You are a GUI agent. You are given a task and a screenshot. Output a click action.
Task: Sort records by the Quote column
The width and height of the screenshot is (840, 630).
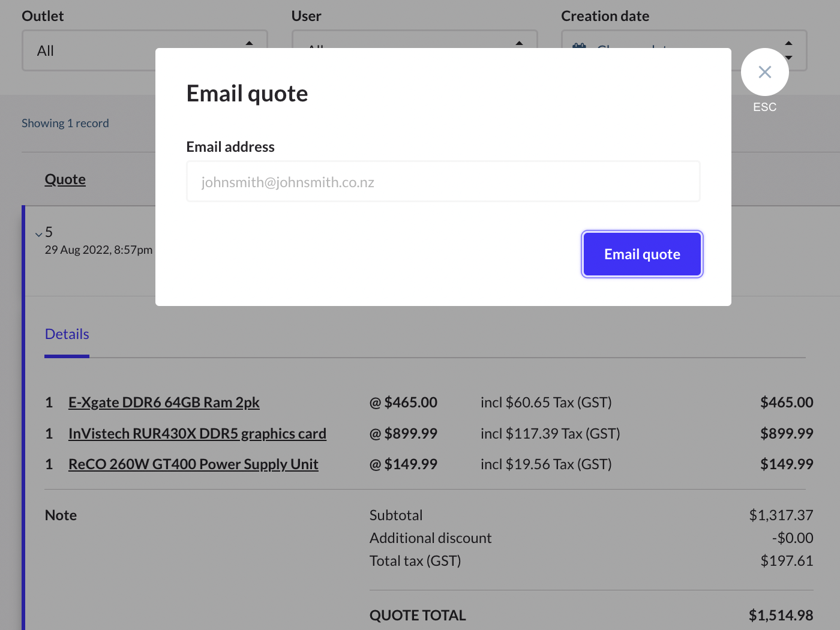point(65,179)
